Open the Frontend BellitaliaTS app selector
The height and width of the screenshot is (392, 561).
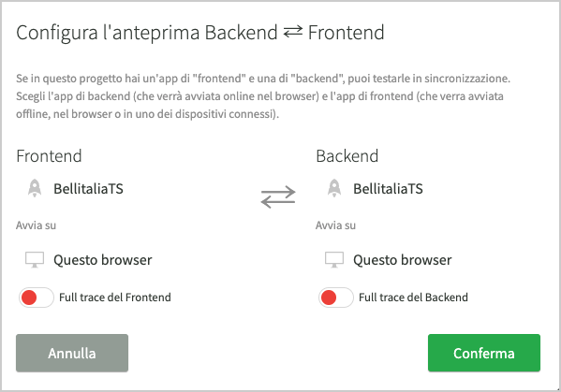tap(88, 189)
